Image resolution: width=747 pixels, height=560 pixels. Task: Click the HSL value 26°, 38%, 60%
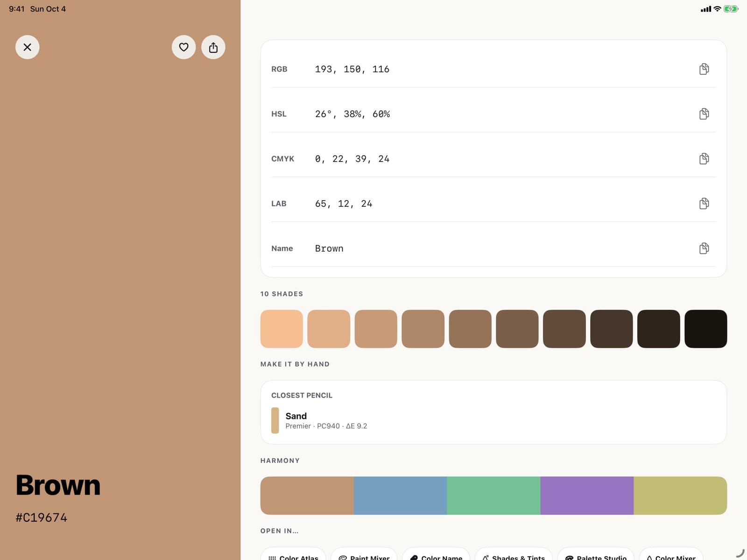pyautogui.click(x=352, y=114)
